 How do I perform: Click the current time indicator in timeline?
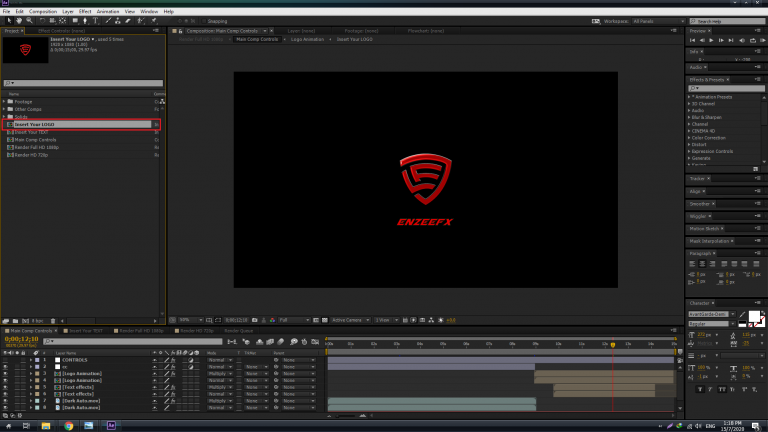(613, 345)
